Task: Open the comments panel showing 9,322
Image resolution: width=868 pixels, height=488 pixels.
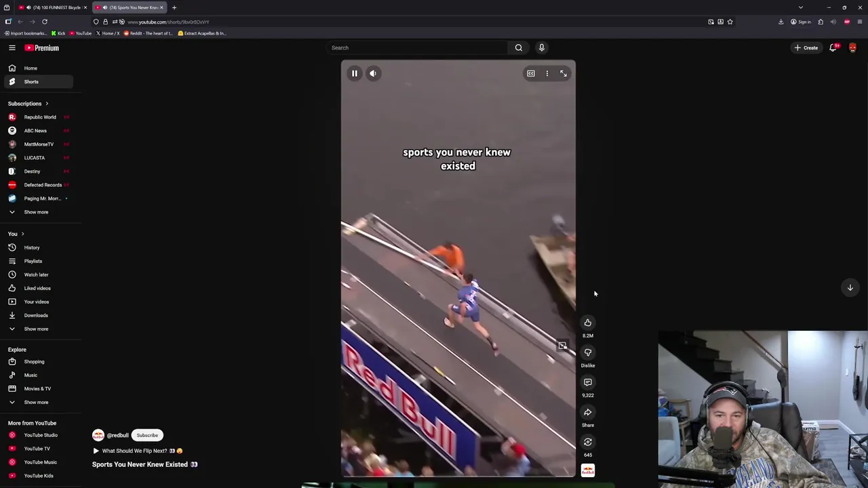Action: click(588, 382)
